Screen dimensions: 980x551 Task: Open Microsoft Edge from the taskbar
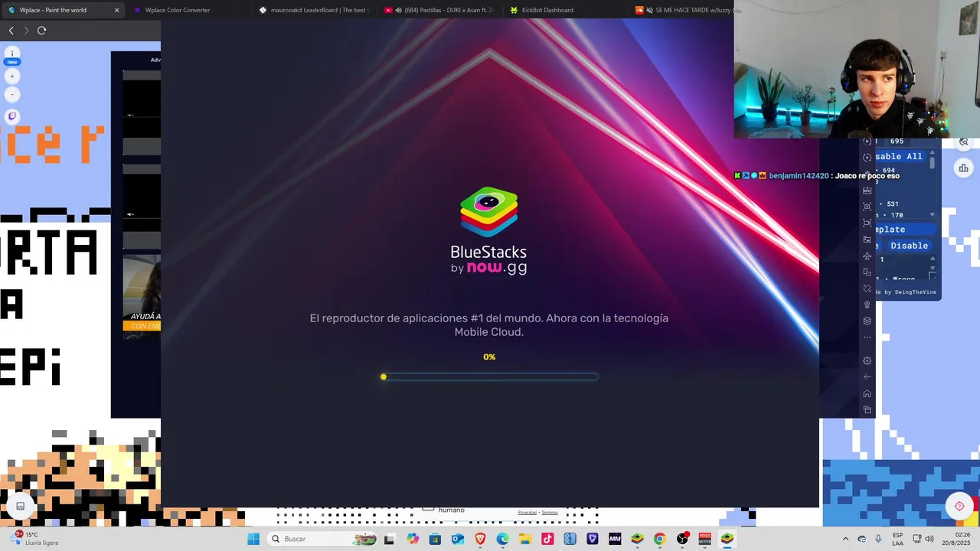pos(502,539)
